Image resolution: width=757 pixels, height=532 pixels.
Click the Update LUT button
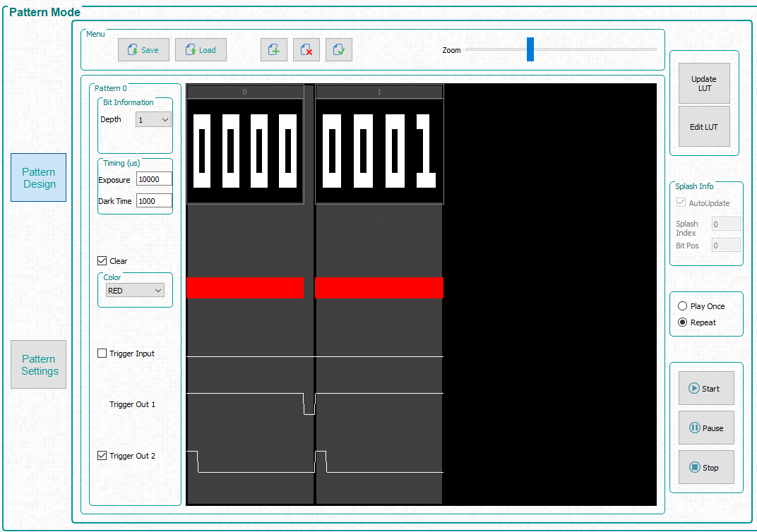pos(704,83)
